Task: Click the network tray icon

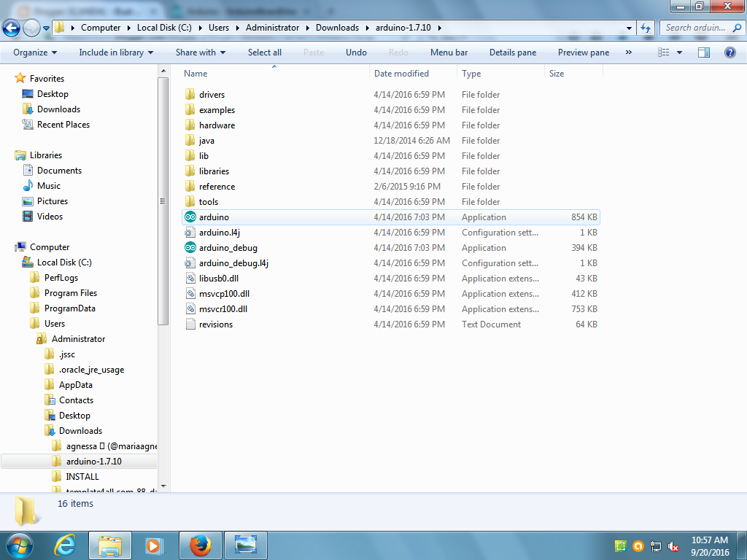Action: pyautogui.click(x=656, y=546)
